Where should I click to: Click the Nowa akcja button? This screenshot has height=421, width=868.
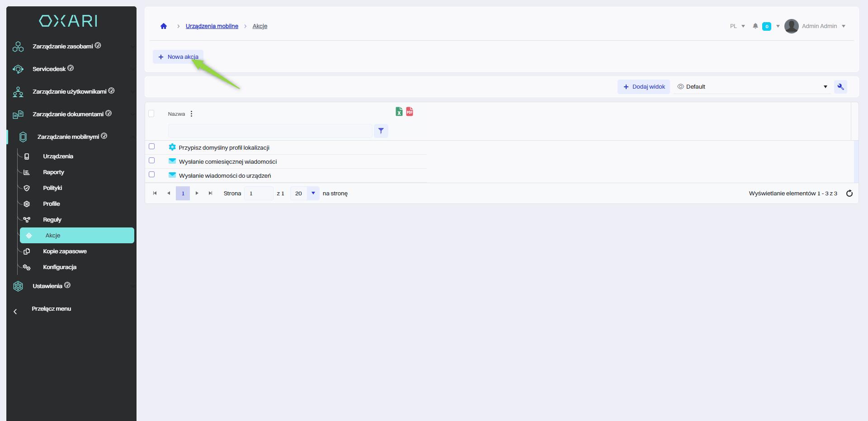[178, 57]
